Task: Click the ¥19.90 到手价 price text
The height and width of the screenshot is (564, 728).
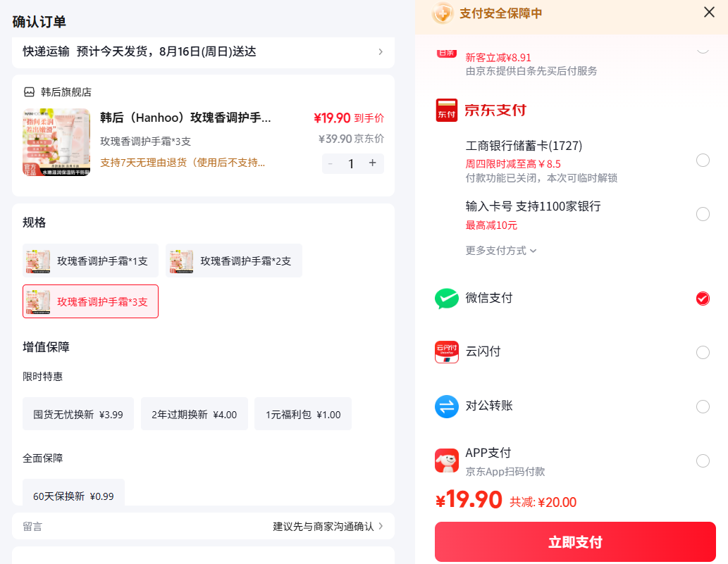Action: [x=349, y=118]
